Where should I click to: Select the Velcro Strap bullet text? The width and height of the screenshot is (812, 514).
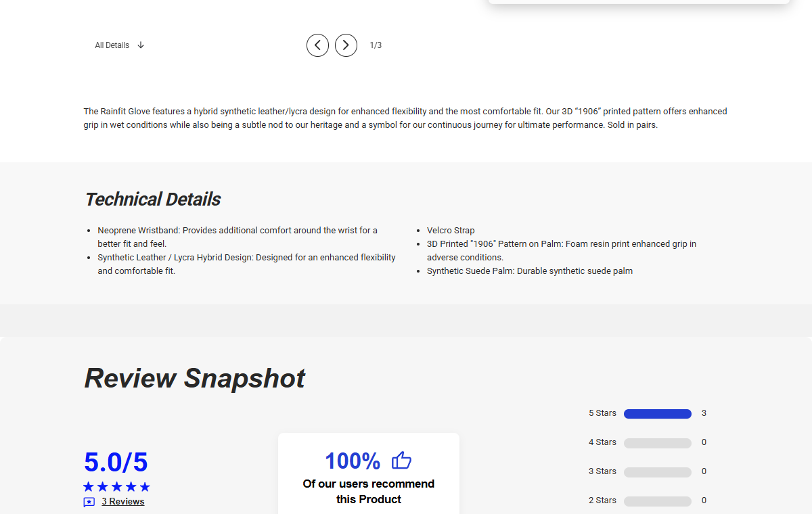tap(451, 231)
